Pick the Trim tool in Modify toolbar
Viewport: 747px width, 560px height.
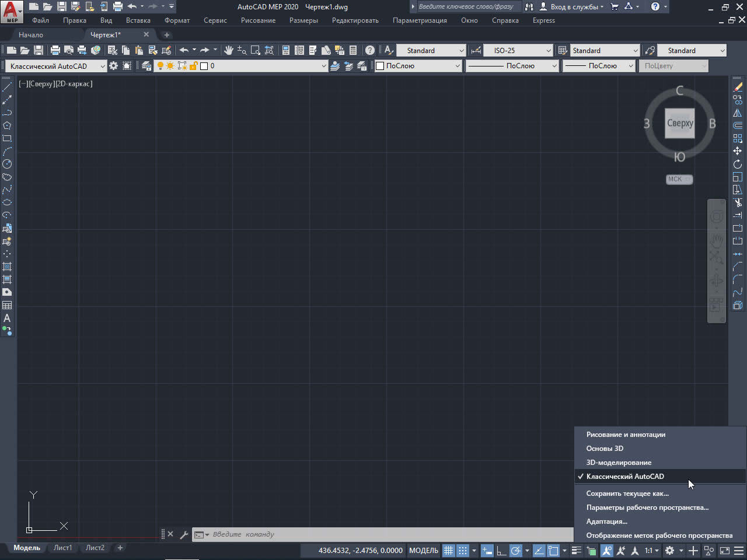[738, 202]
